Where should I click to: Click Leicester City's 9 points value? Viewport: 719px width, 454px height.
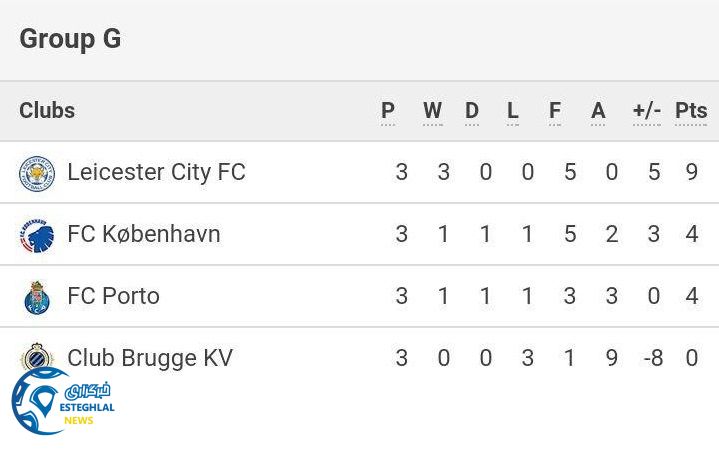tap(692, 172)
